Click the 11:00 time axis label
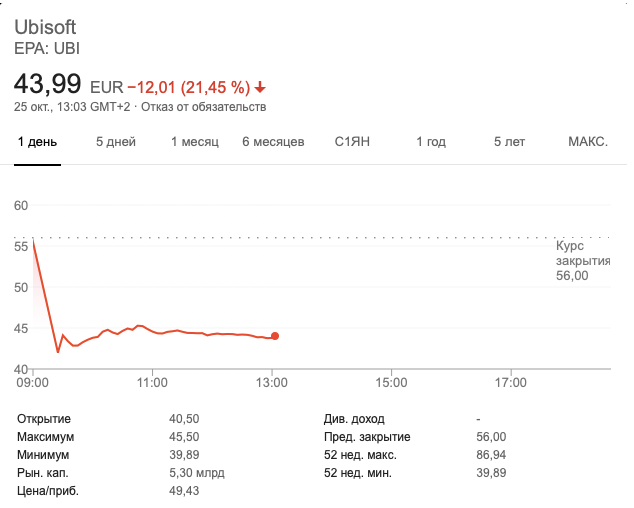Viewport: 634px width, 508px height. [x=152, y=382]
